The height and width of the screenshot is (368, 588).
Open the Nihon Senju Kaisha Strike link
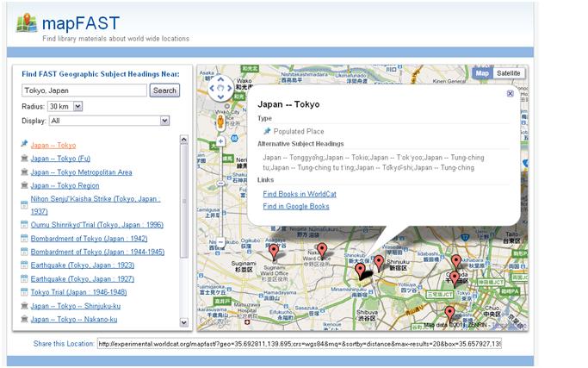click(96, 205)
